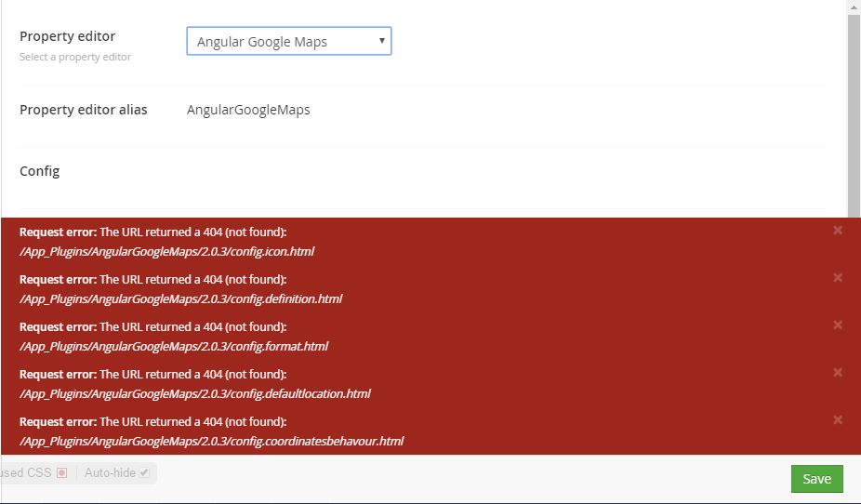Open the Angular Google Maps property editor dropdown

coord(289,41)
